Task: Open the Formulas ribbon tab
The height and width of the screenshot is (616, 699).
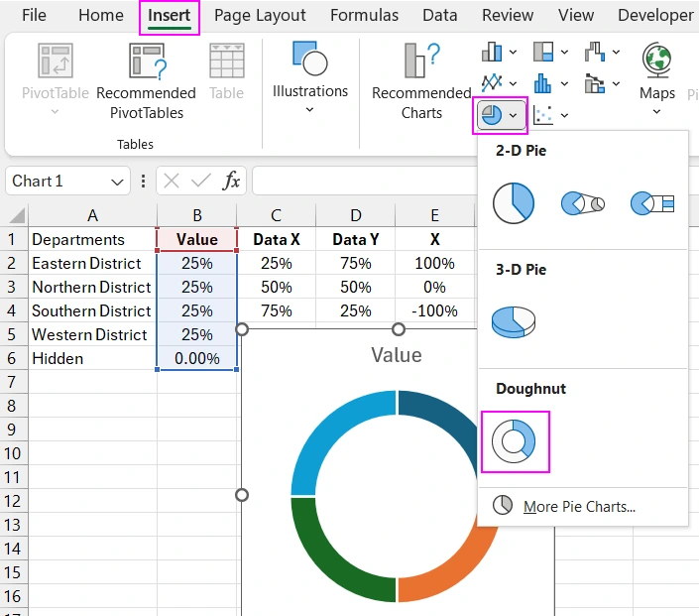Action: point(364,16)
